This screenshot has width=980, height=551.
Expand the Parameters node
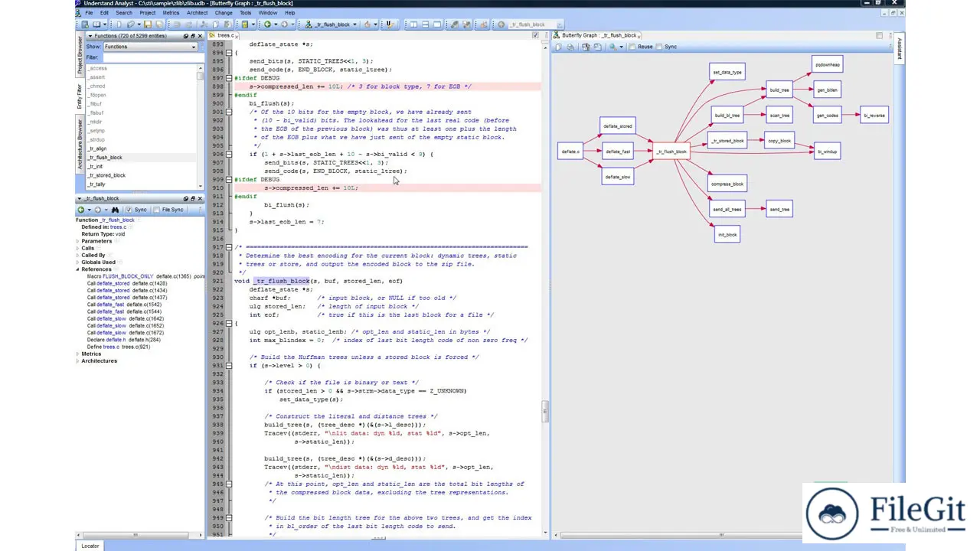click(x=78, y=241)
